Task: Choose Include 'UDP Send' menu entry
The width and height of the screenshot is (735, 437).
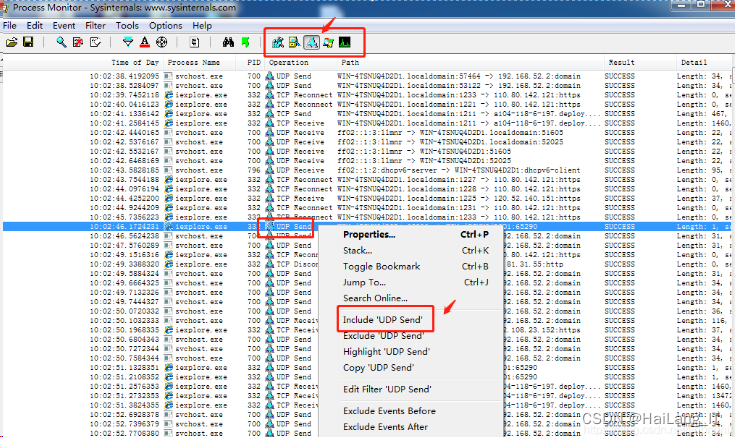Action: (x=382, y=320)
